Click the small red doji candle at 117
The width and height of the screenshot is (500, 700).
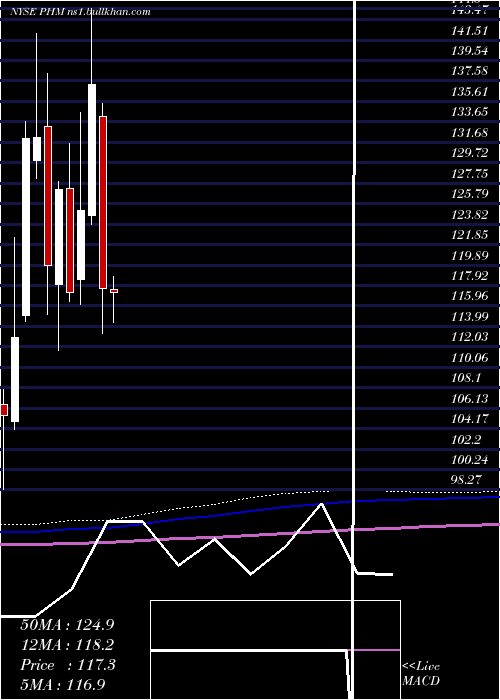click(x=114, y=291)
